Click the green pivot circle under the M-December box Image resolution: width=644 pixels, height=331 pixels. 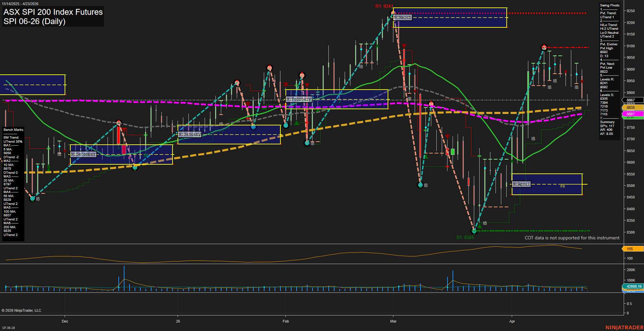point(135,168)
